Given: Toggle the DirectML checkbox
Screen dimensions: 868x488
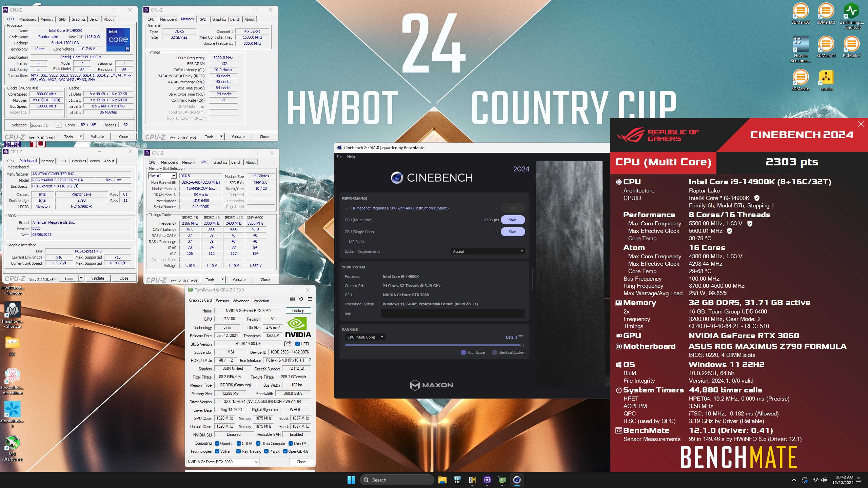Looking at the screenshot, I should [x=291, y=443].
